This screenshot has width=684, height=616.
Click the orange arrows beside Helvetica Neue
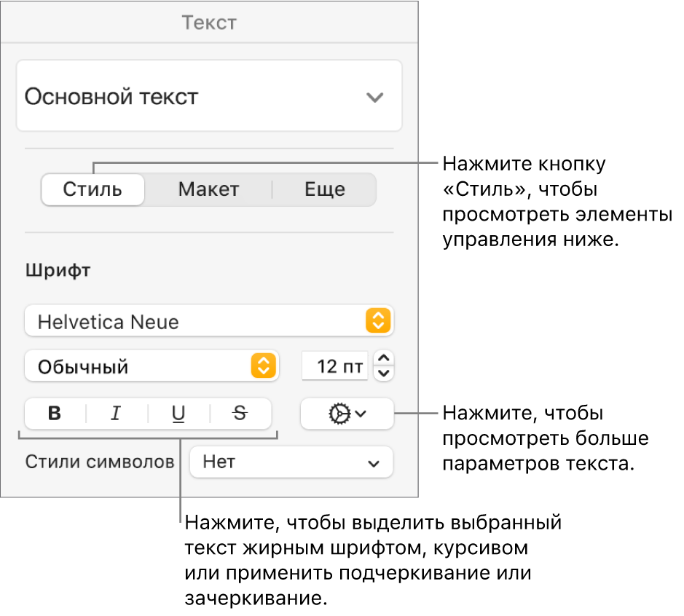click(378, 321)
